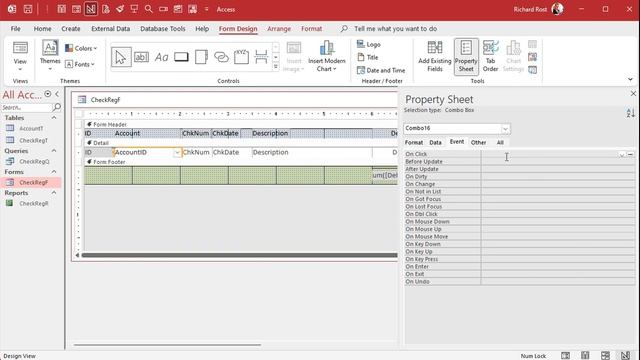Open the Database Tools ribbon tab

[163, 29]
